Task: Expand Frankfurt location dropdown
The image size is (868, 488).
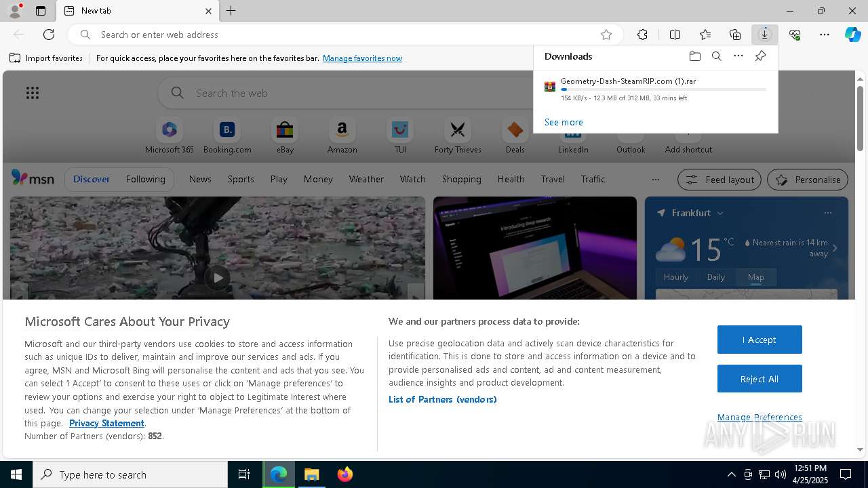Action: pos(720,213)
